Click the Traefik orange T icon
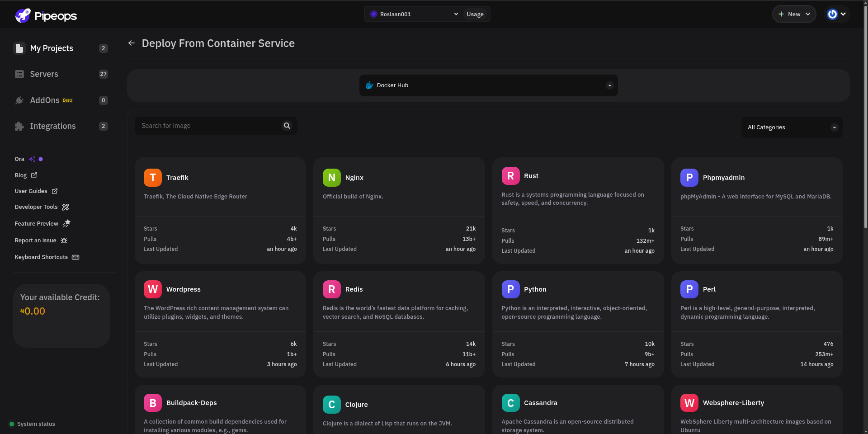The image size is (868, 434). click(153, 178)
